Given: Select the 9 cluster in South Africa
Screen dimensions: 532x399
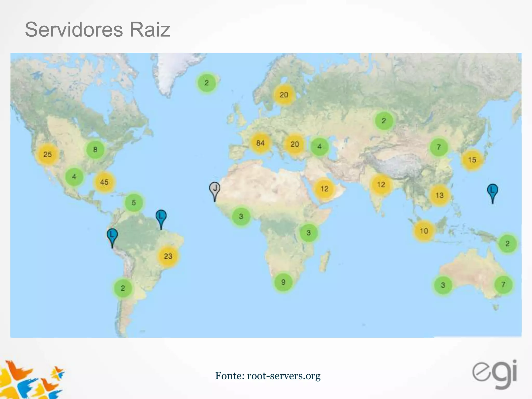Looking at the screenshot, I should pos(283,282).
